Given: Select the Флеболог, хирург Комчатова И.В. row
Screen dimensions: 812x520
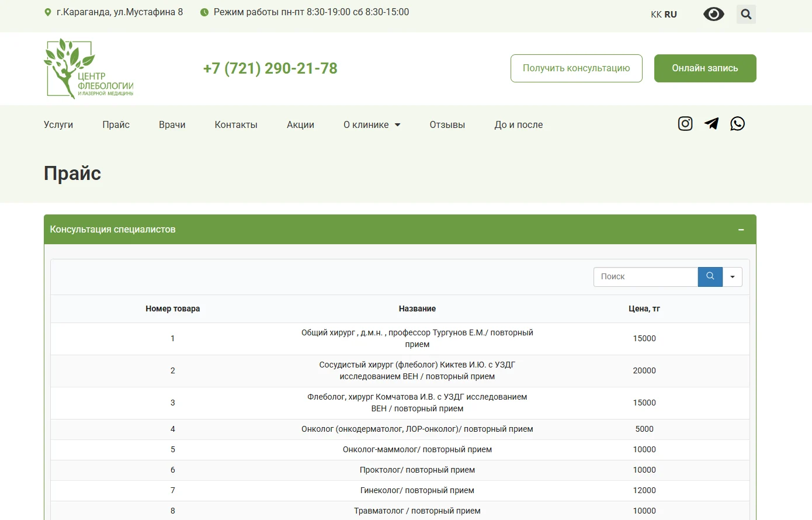Looking at the screenshot, I should pyautogui.click(x=400, y=403).
